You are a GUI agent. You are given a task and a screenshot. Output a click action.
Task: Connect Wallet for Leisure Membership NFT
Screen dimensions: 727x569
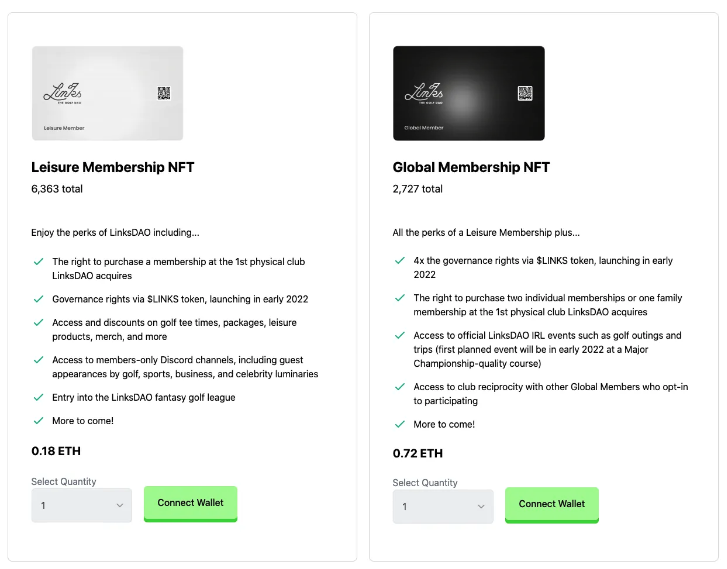click(x=190, y=503)
